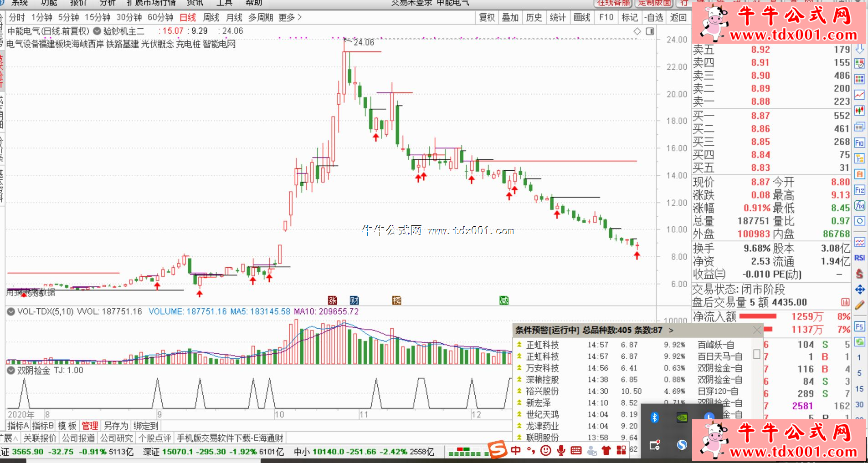Open the quote list icon with checkmark
The width and height of the screenshot is (868, 463).
click(x=859, y=64)
